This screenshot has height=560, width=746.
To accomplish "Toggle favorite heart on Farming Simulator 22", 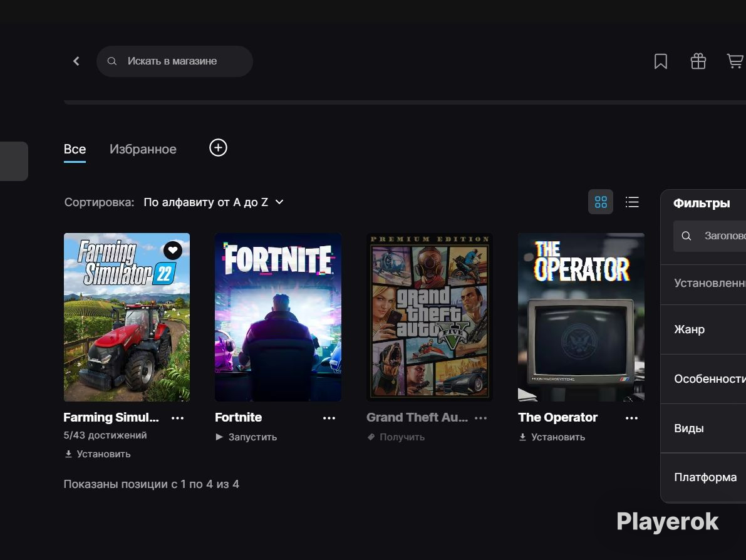I will tap(173, 251).
